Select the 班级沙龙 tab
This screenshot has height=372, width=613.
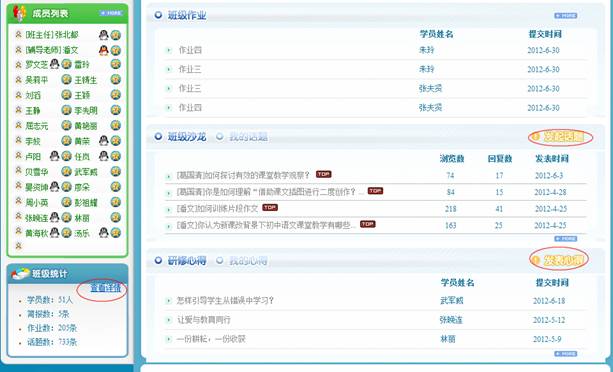pyautogui.click(x=187, y=137)
